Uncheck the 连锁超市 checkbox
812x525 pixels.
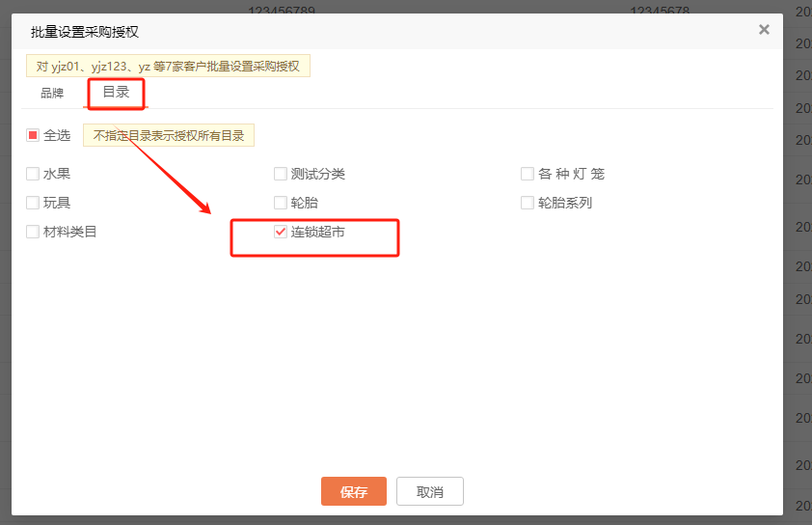pyautogui.click(x=281, y=232)
